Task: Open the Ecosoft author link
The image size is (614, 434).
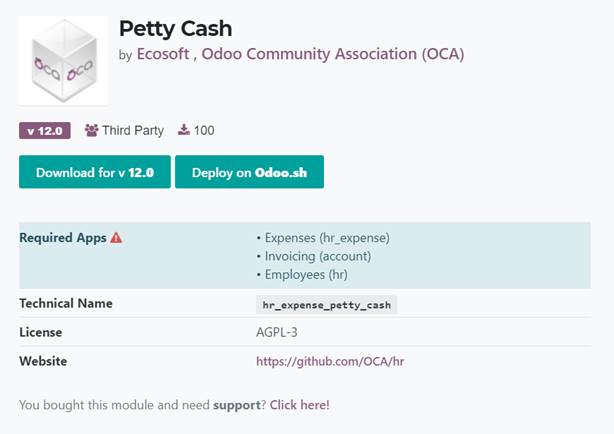Action: (x=164, y=55)
